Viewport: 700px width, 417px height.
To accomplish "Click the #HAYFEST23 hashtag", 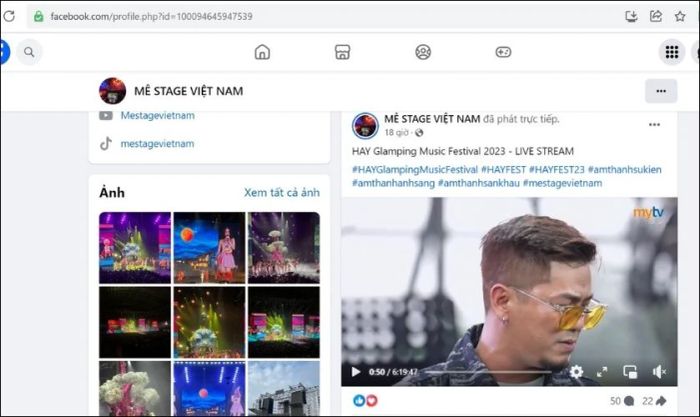I will coord(557,170).
